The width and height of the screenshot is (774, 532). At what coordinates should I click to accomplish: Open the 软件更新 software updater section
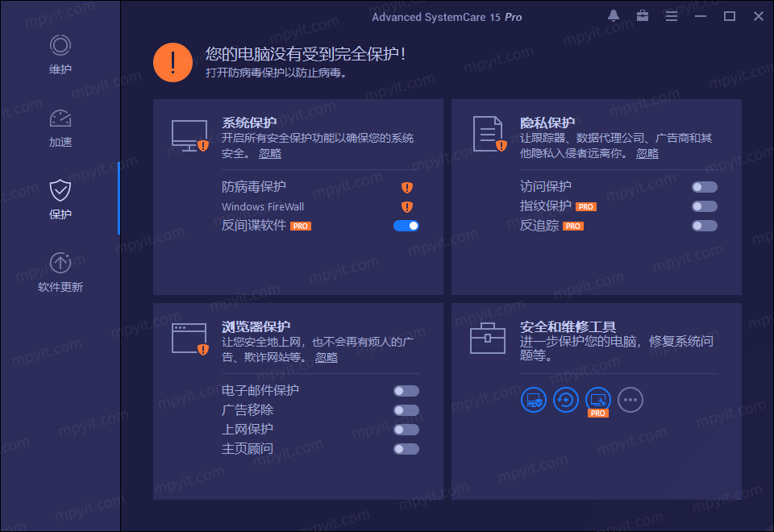point(60,272)
